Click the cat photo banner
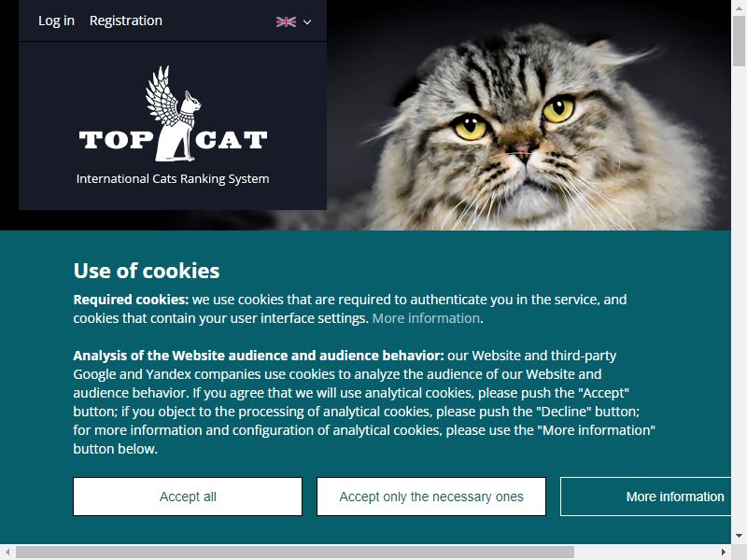 529,115
